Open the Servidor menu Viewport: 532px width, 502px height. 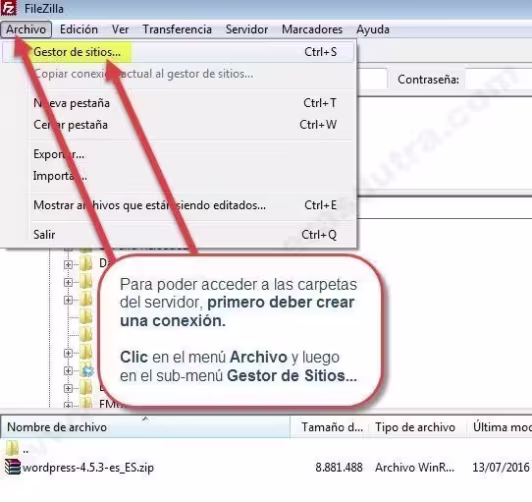click(x=247, y=30)
